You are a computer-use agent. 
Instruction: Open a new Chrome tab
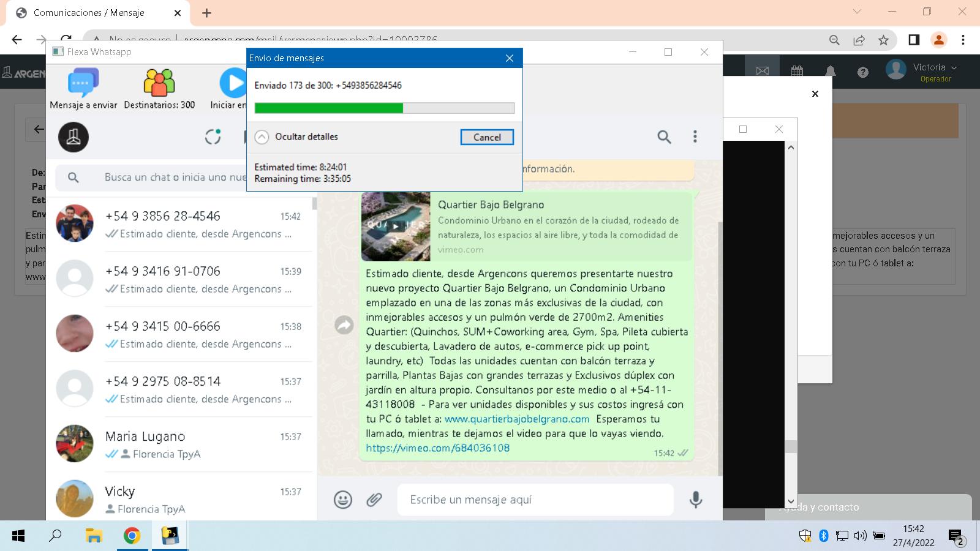pyautogui.click(x=206, y=13)
